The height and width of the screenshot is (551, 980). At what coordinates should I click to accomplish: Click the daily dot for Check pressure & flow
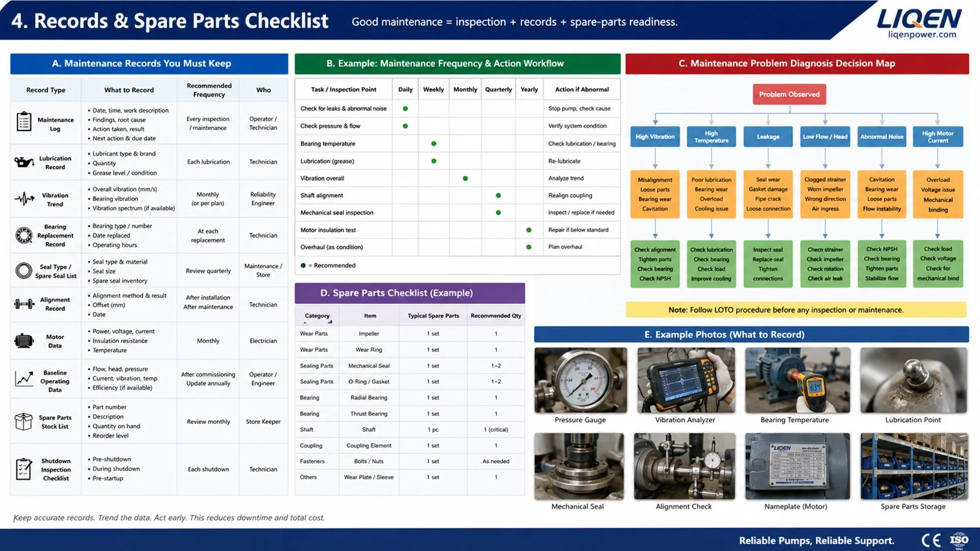pos(405,126)
